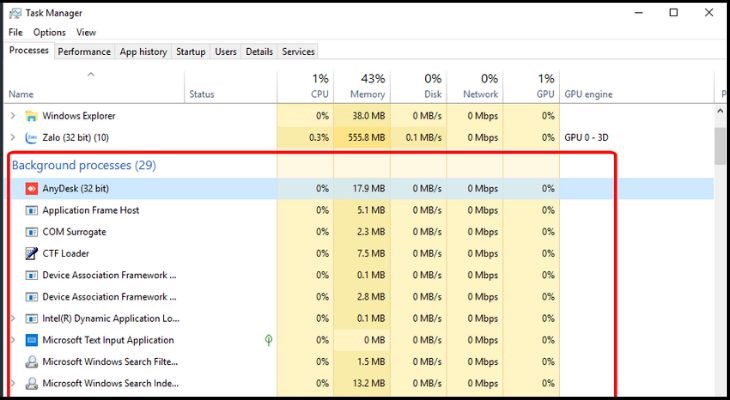Click icon of 2.8 MB Device Association Framework
This screenshot has height=400, width=730.
coord(31,297)
